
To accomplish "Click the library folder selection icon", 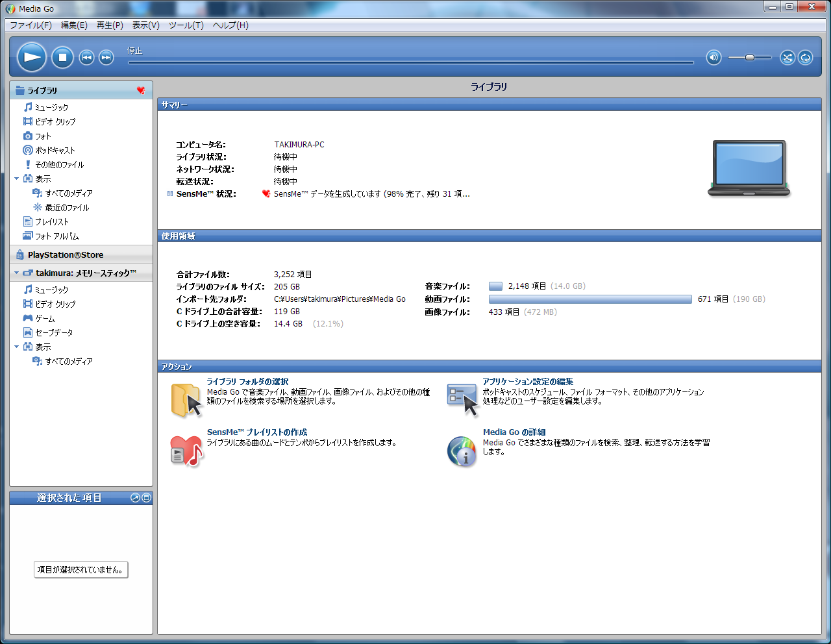I will [x=186, y=399].
